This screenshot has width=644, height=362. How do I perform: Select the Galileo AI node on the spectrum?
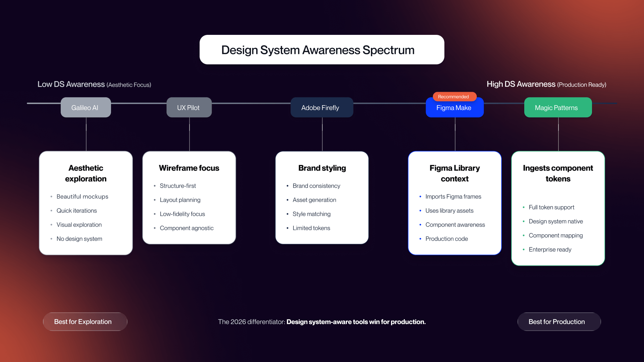pyautogui.click(x=86, y=107)
